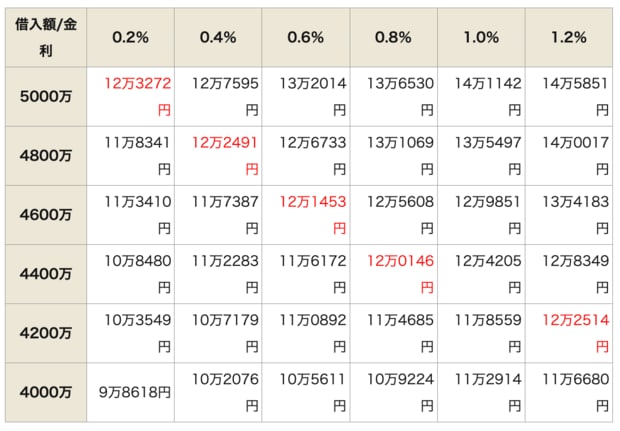Image resolution: width=620 pixels, height=431 pixels.
Task: Select the 4400万 row label
Action: (x=46, y=274)
